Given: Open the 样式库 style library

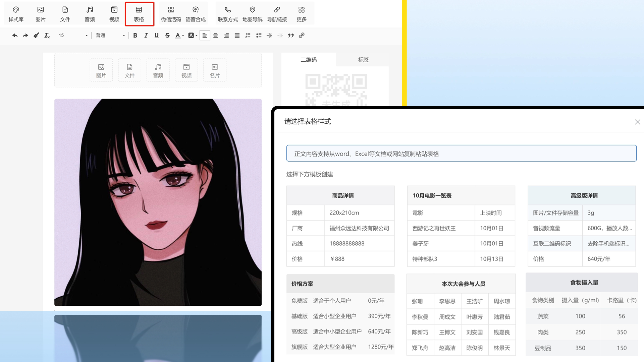Looking at the screenshot, I should (x=16, y=14).
